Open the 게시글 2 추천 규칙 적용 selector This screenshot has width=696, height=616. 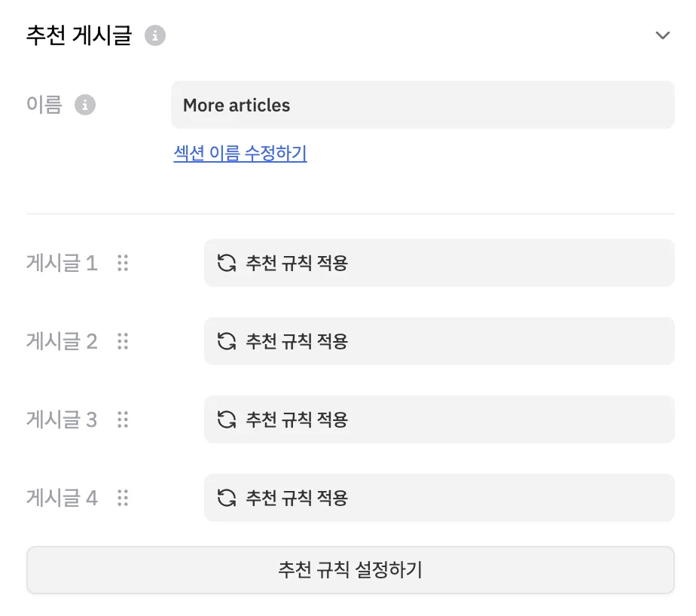(438, 341)
